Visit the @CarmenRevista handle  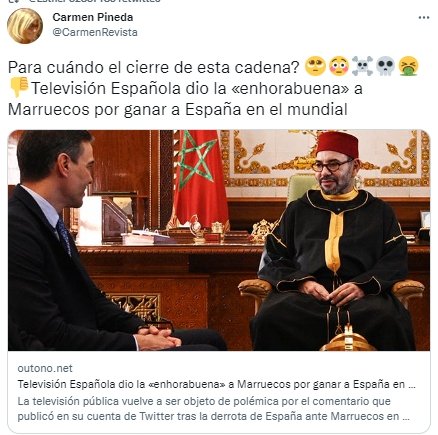click(95, 32)
